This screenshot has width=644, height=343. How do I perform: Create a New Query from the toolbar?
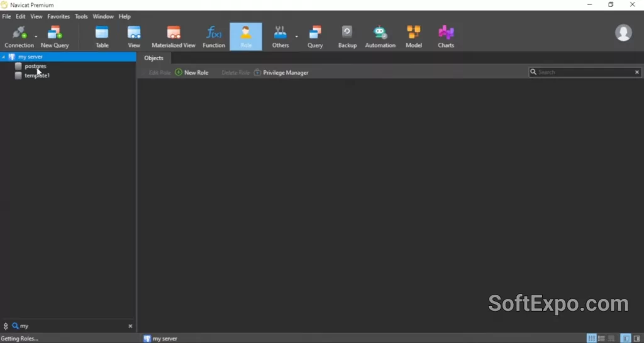tap(55, 37)
